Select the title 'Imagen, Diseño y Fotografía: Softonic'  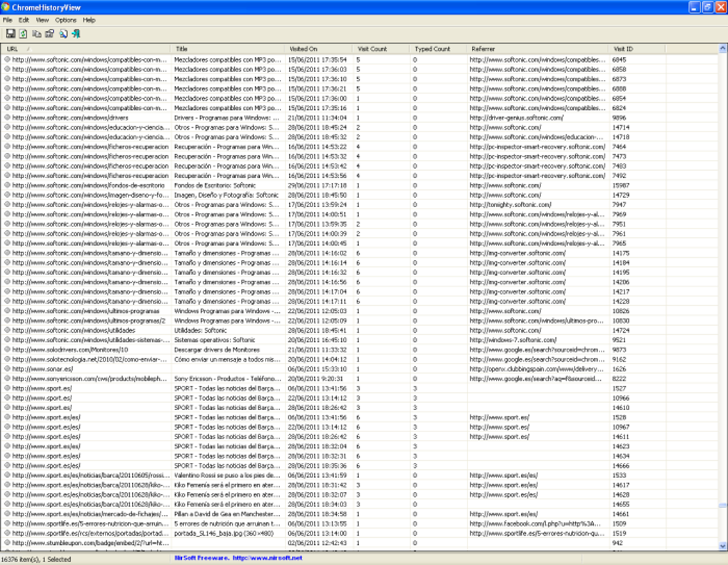coord(226,195)
